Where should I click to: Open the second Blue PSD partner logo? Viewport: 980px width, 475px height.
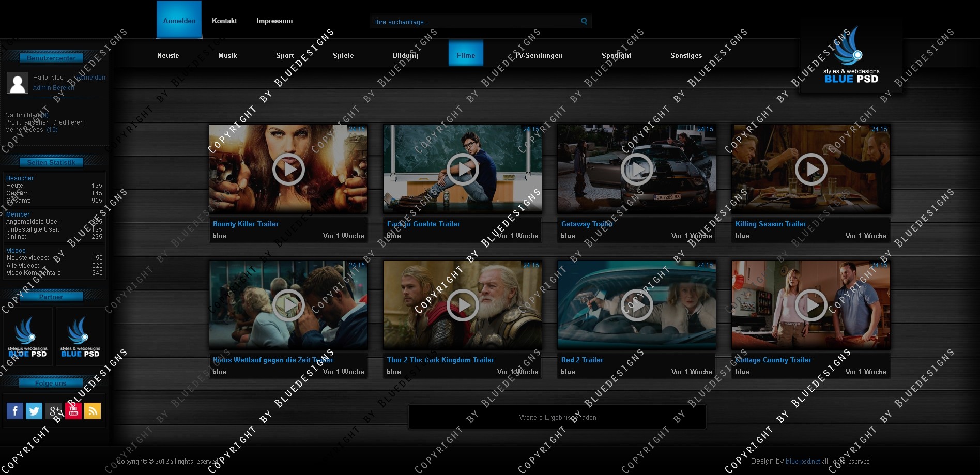point(80,337)
